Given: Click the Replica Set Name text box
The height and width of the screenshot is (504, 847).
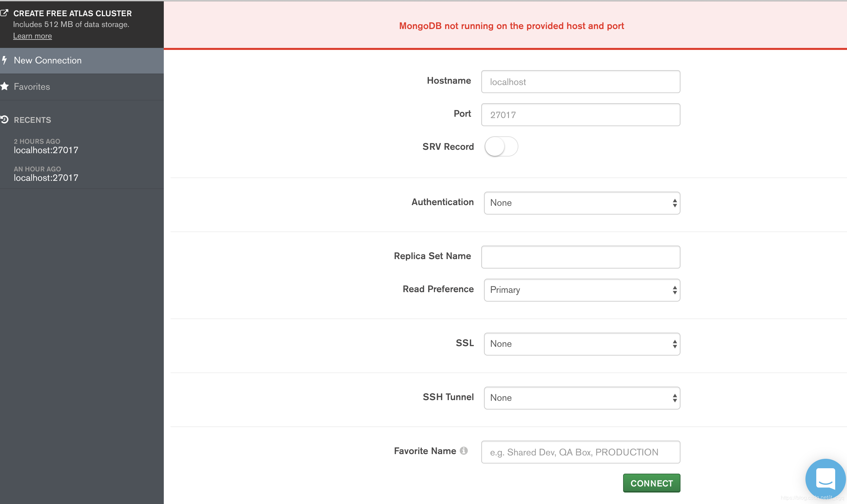Looking at the screenshot, I should click(580, 257).
